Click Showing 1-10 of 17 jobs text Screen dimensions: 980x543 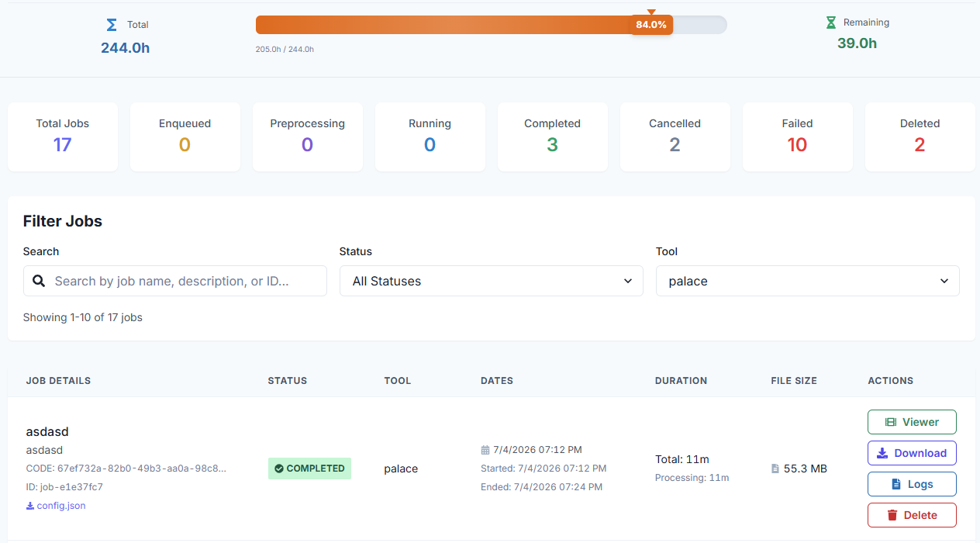(x=83, y=317)
